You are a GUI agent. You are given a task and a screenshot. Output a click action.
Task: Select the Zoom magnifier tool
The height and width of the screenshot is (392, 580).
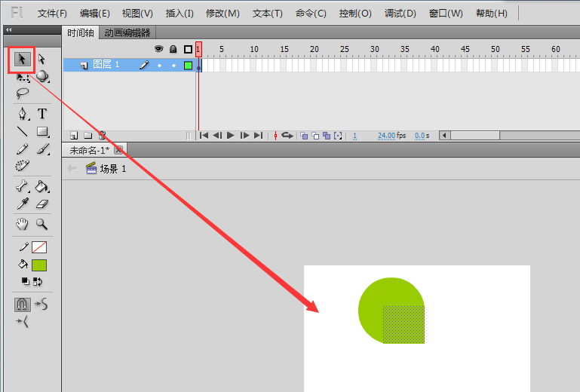click(x=41, y=224)
